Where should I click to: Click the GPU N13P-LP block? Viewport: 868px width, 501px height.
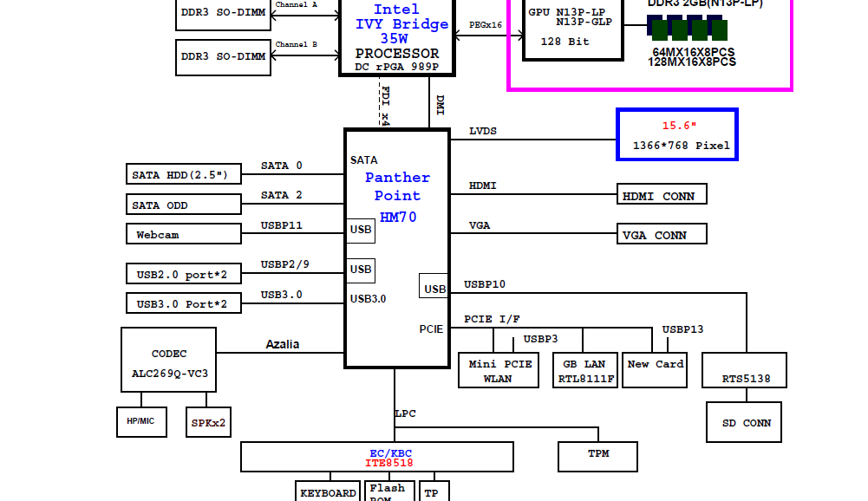[573, 29]
